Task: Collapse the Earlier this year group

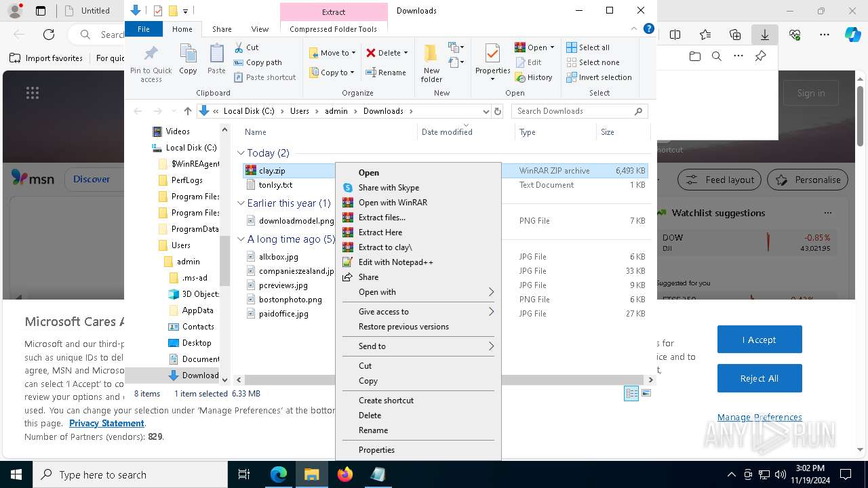Action: click(x=241, y=203)
